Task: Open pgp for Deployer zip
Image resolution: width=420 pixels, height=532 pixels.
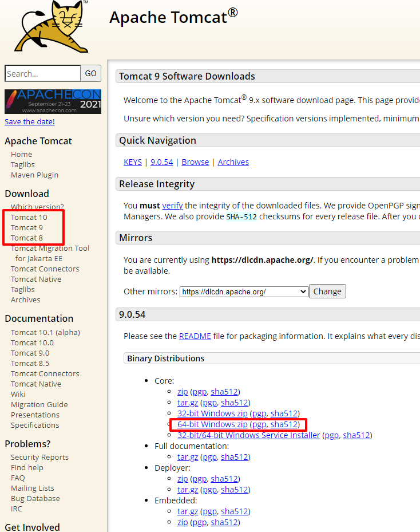Action: 200,479
